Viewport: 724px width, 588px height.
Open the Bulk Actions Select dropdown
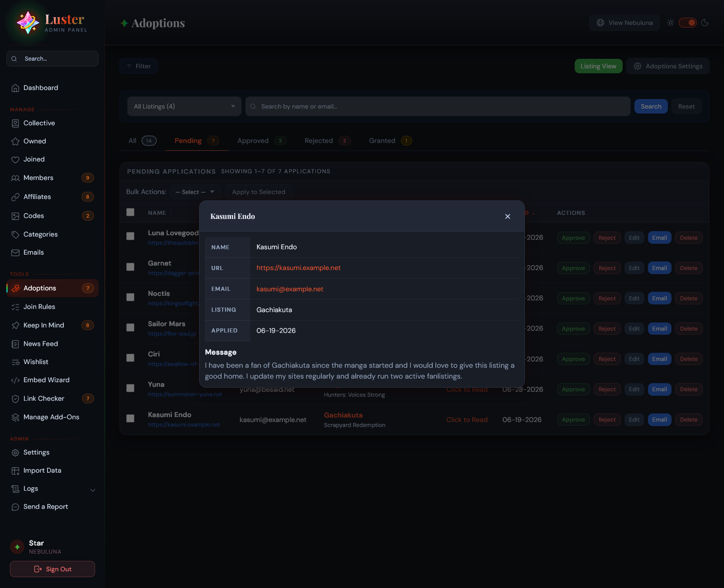click(x=195, y=192)
